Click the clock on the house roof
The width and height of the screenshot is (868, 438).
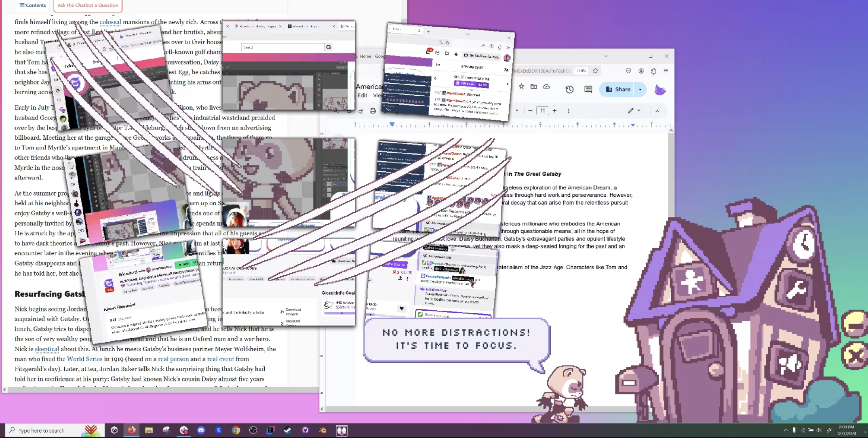tap(804, 244)
